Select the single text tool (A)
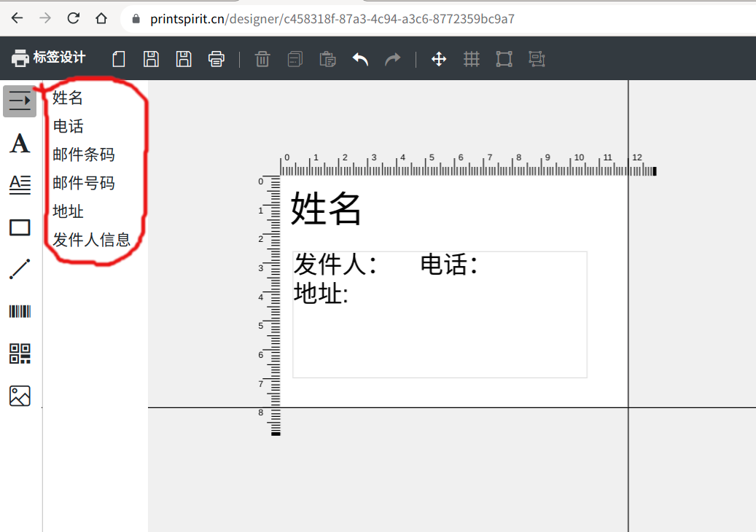This screenshot has height=532, width=756. [x=20, y=144]
